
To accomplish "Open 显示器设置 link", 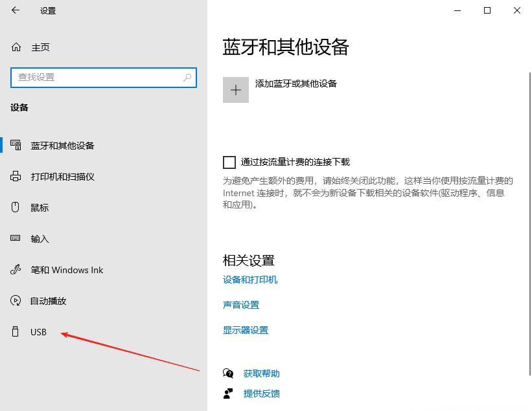I will click(246, 330).
